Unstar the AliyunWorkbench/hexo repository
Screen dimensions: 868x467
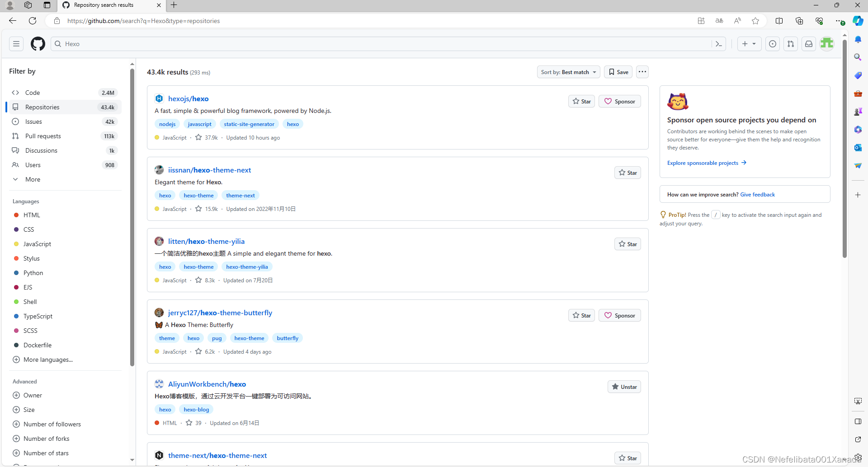coord(624,387)
